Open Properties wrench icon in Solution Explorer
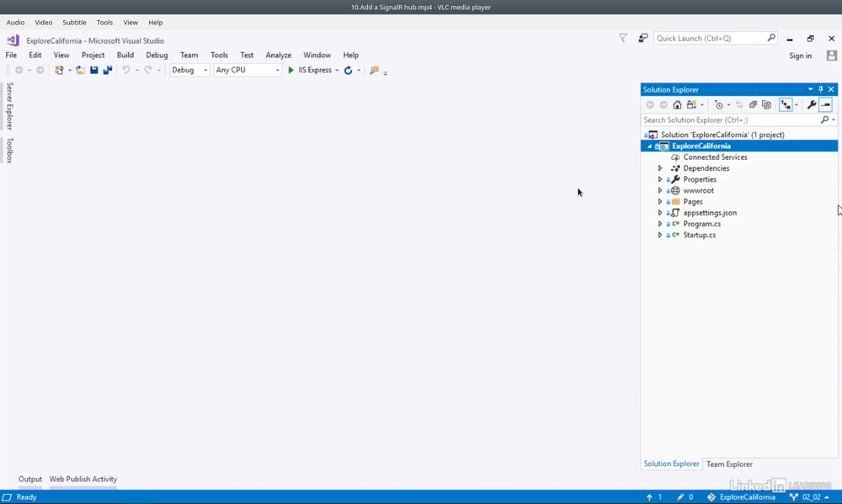The image size is (842, 504). click(x=812, y=104)
